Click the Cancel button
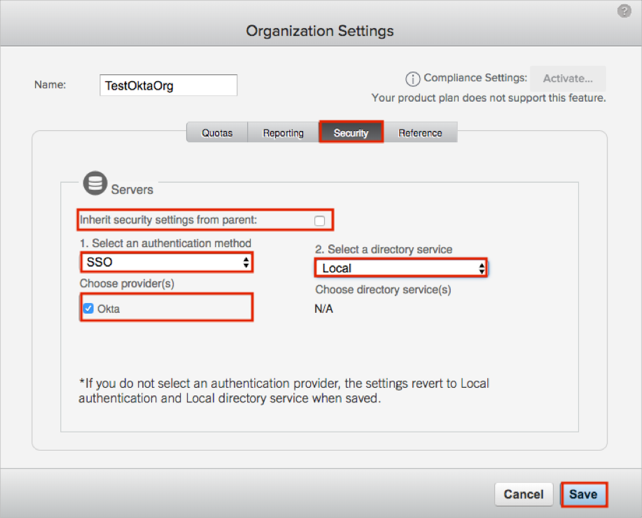Viewport: 642px width, 518px height. coord(523,494)
